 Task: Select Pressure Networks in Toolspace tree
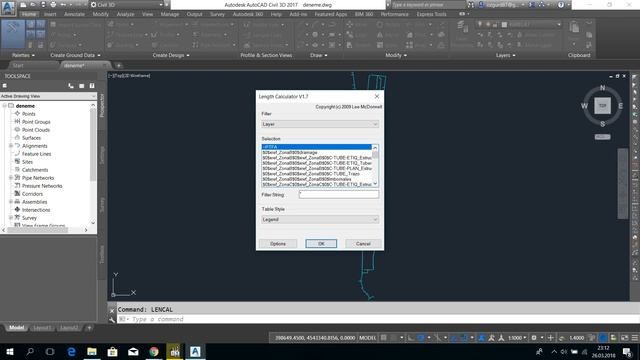tap(42, 186)
